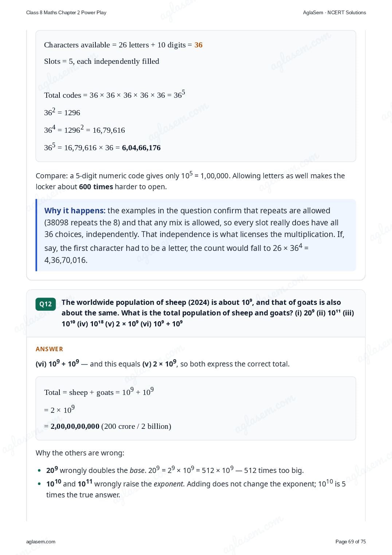
Task: Click the 2,00,00,00,000 total value
Action: pyautogui.click(x=75, y=426)
